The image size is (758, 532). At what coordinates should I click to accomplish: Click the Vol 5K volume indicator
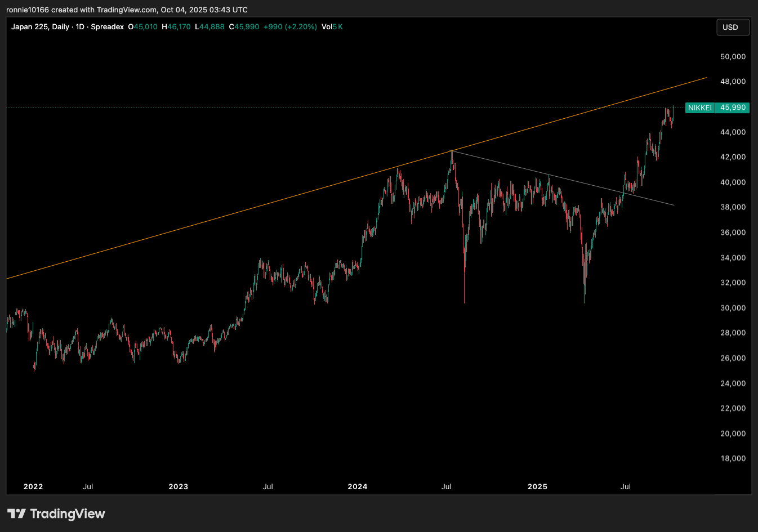[332, 26]
